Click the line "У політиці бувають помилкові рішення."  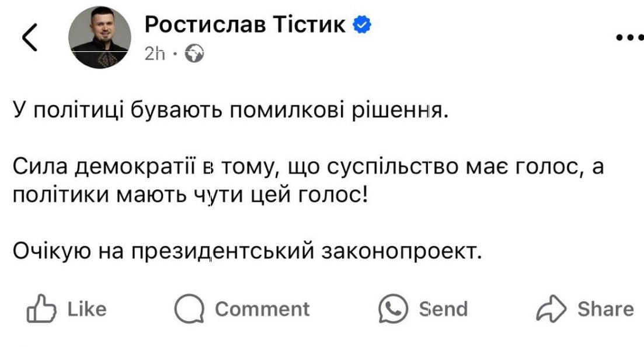pyautogui.click(x=231, y=110)
